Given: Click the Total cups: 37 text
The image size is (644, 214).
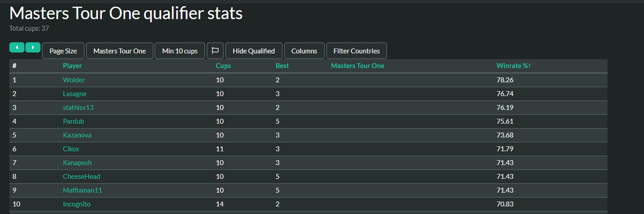Looking at the screenshot, I should 30,28.
